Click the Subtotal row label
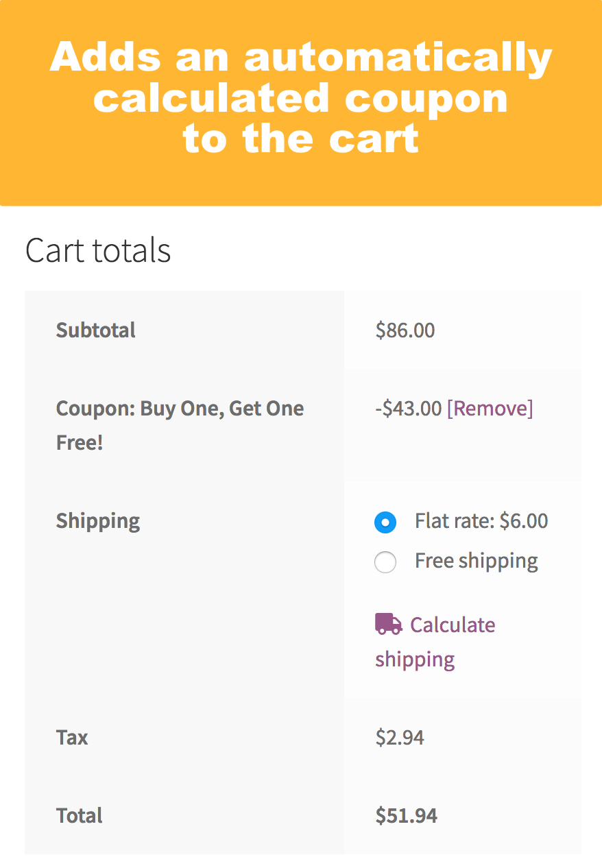The height and width of the screenshot is (868, 602). [x=96, y=330]
